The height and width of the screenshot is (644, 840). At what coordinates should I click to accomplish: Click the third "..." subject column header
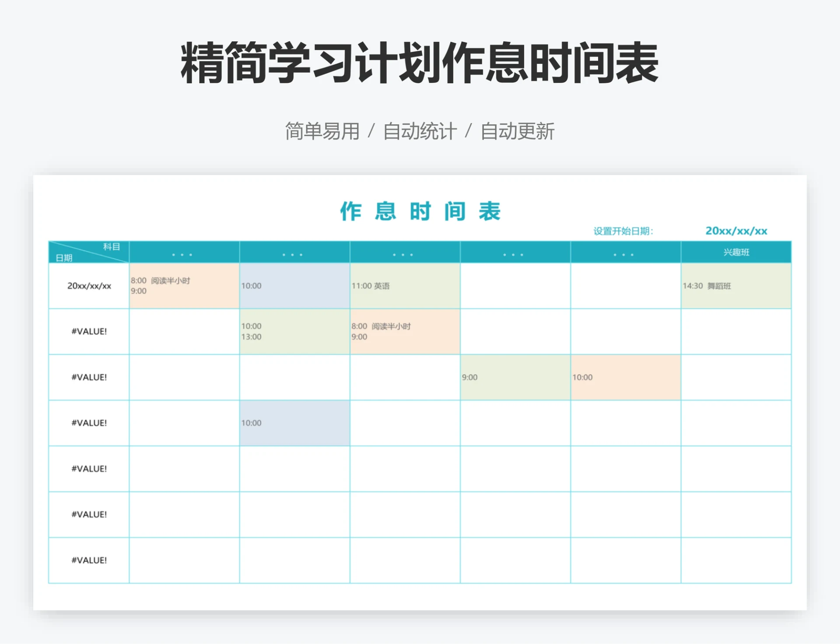(405, 253)
